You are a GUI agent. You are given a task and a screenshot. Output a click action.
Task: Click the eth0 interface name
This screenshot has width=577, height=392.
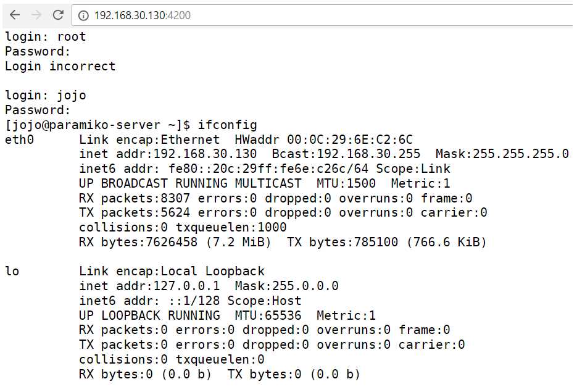point(19,140)
